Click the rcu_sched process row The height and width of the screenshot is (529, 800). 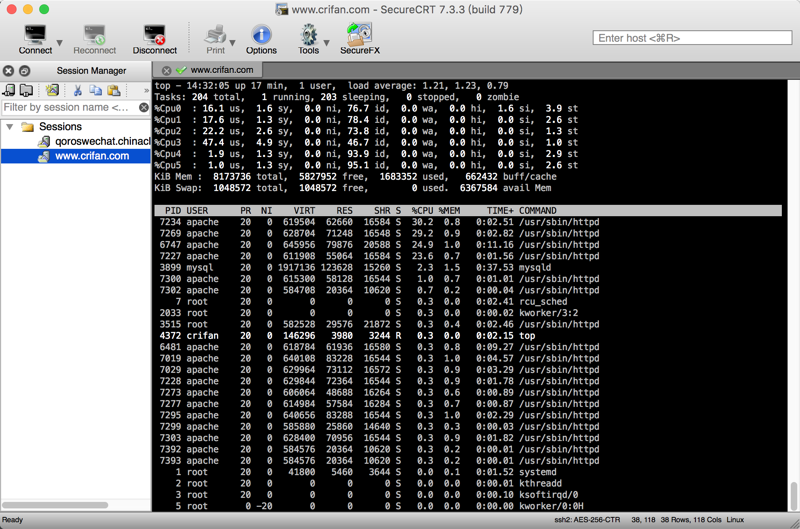(371, 301)
